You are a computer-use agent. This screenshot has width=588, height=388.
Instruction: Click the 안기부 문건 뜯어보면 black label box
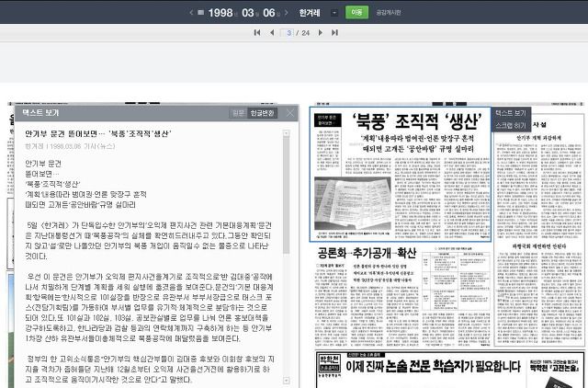(327, 120)
